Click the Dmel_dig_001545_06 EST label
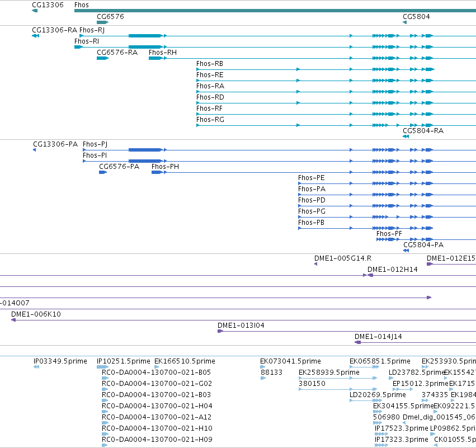The height and width of the screenshot is (448, 476). 439,417
